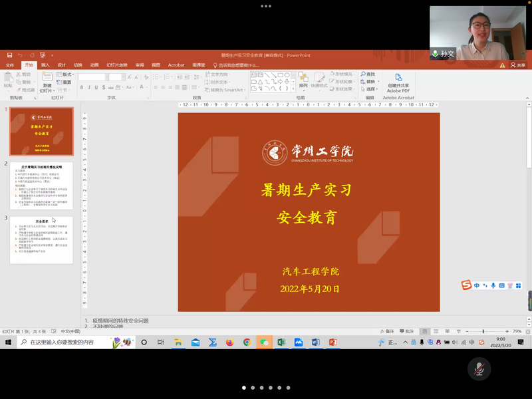Switch to Slide Sorter view icon
The height and width of the screenshot is (399, 532).
[436, 331]
